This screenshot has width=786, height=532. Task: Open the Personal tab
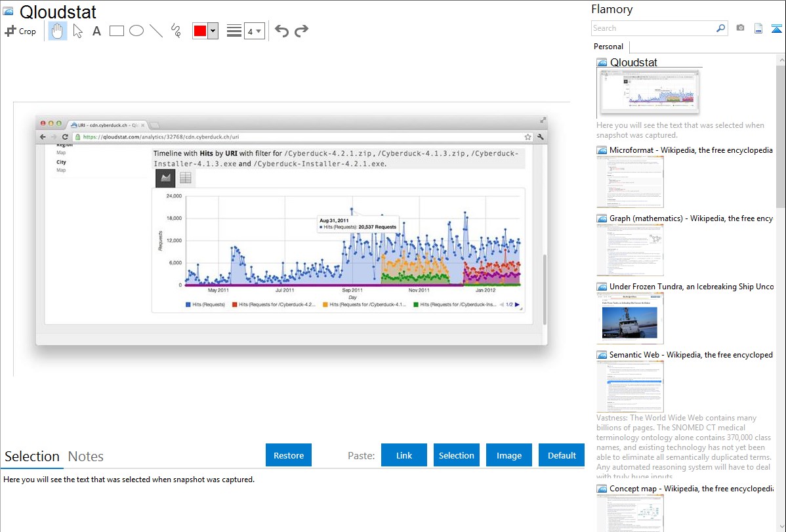click(608, 47)
